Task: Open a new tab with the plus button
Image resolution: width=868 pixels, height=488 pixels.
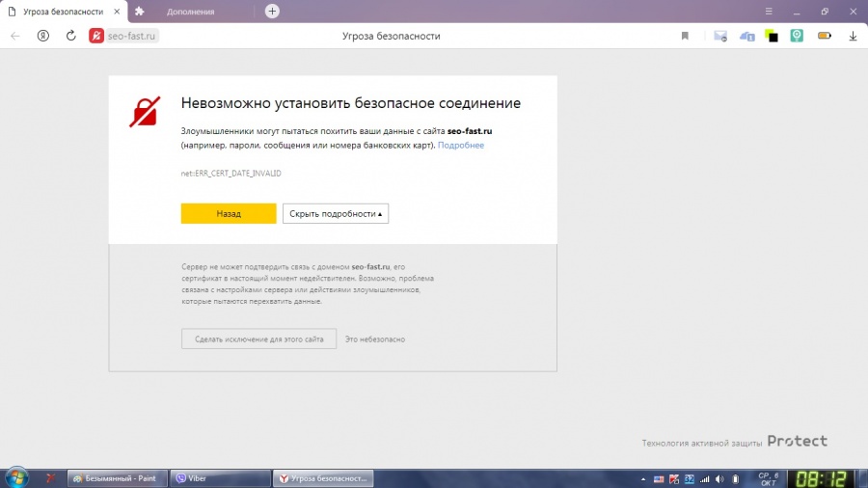Action: pos(272,11)
